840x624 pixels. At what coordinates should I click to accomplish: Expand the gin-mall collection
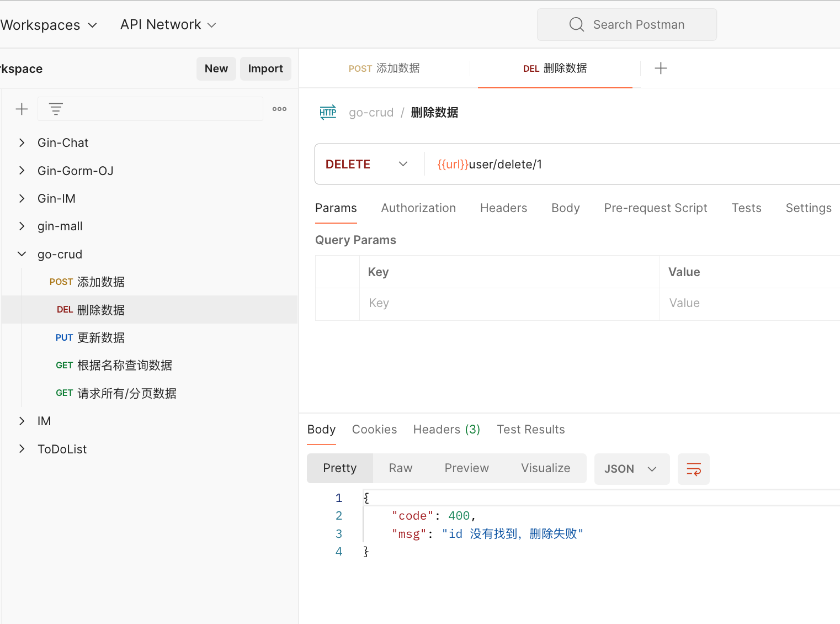pos(22,226)
